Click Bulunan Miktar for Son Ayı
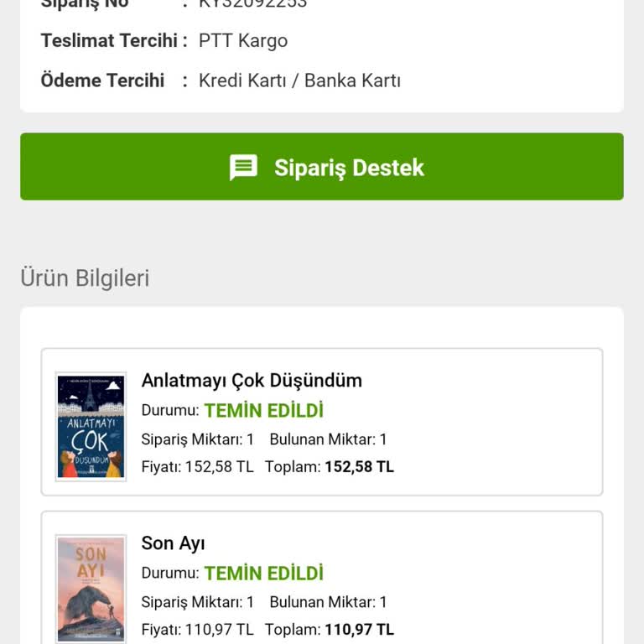 (328, 602)
